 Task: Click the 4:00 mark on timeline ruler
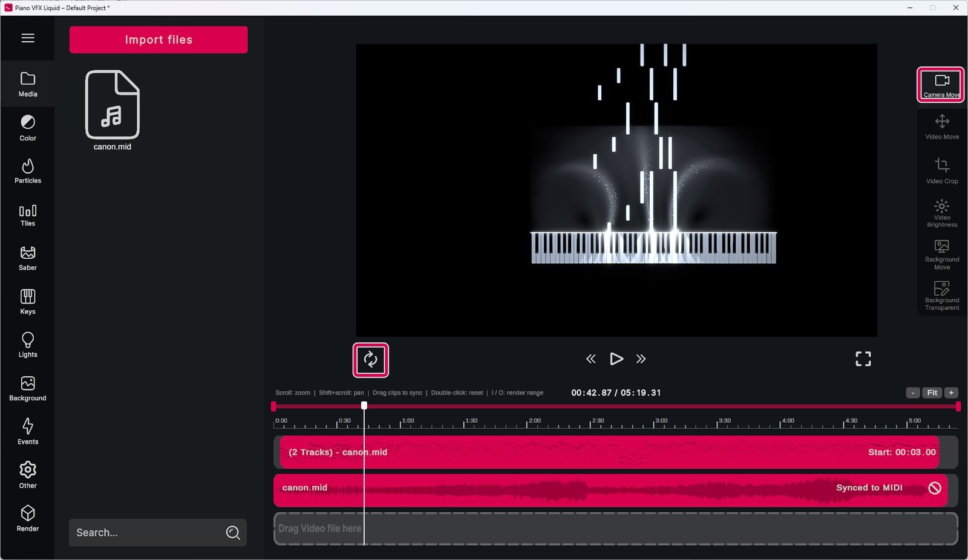point(787,421)
